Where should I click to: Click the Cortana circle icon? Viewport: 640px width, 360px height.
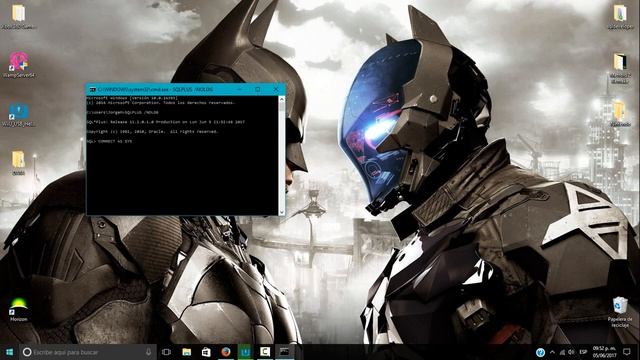pos(27,352)
